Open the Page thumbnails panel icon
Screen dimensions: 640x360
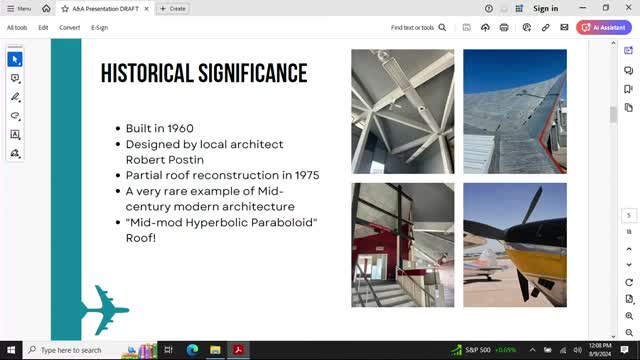click(629, 108)
